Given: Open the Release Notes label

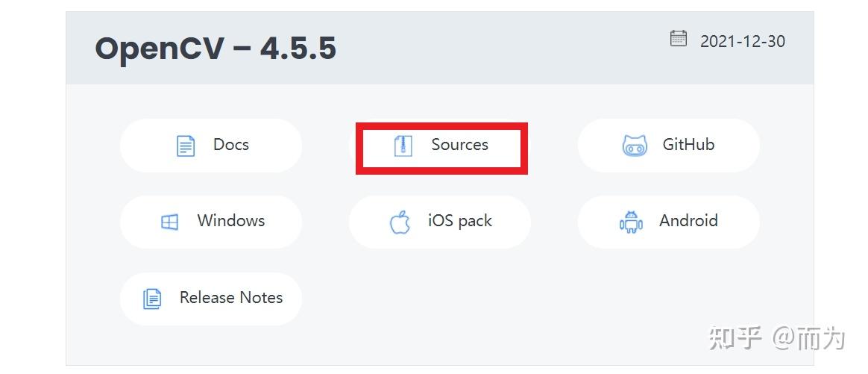Looking at the screenshot, I should coord(231,298).
